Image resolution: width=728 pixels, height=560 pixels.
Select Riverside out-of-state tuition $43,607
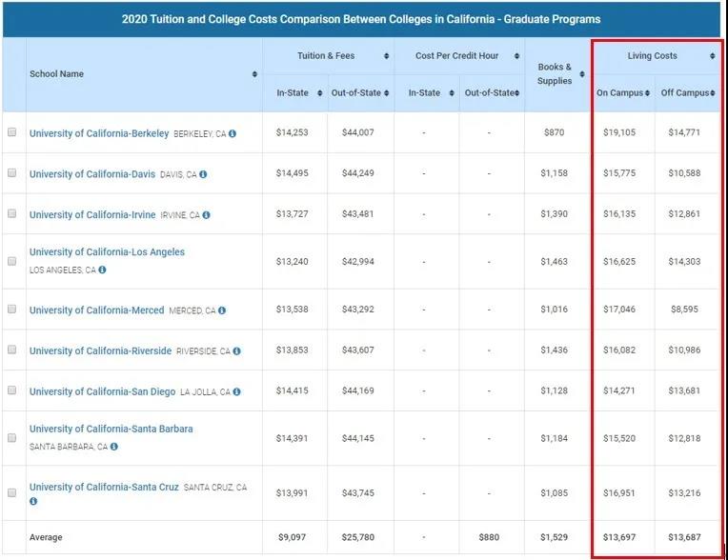[x=358, y=350]
